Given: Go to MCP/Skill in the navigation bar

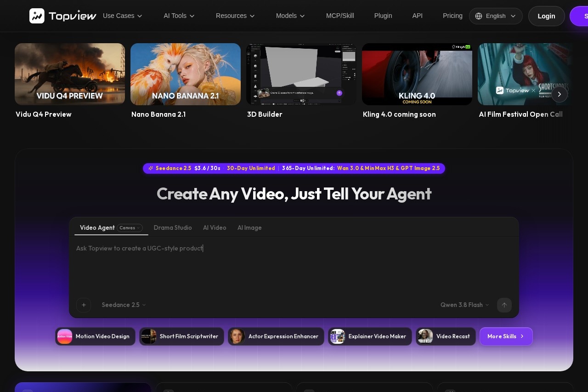Looking at the screenshot, I should (x=340, y=16).
